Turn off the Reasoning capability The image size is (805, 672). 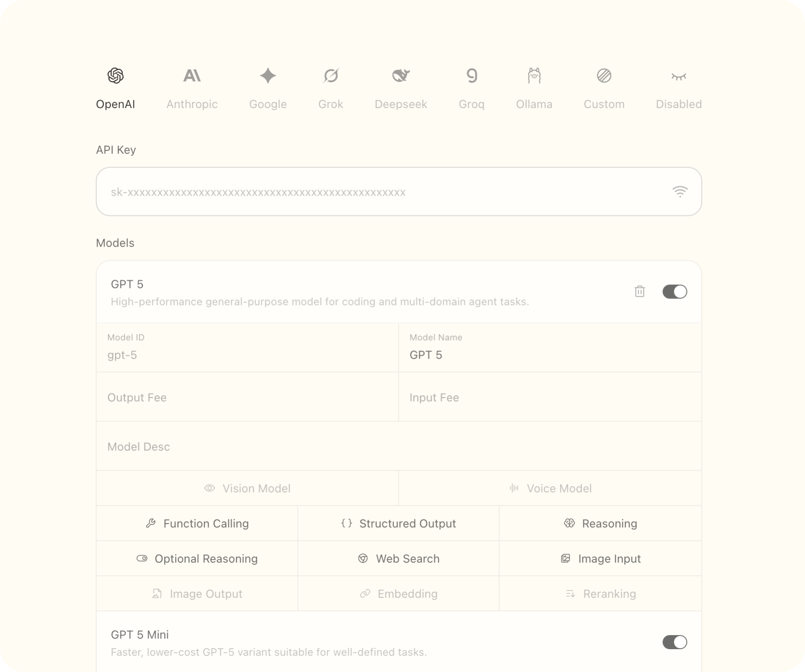click(x=600, y=523)
